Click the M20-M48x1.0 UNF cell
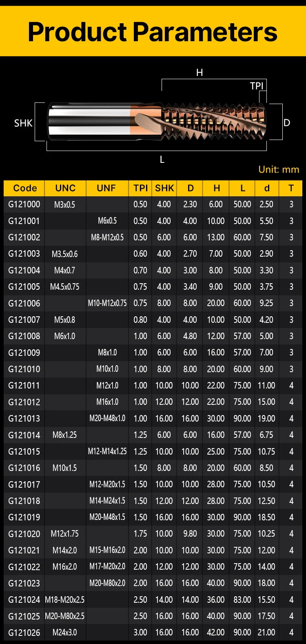Screen dimensions: 306x644 click(107, 419)
